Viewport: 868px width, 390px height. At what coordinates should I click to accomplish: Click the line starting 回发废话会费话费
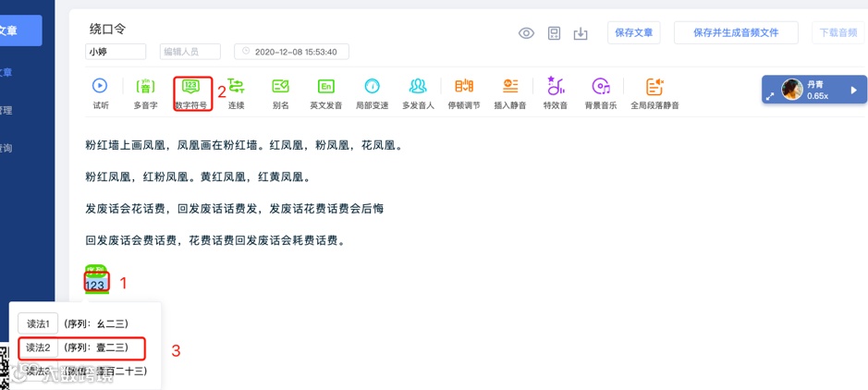[215, 241]
